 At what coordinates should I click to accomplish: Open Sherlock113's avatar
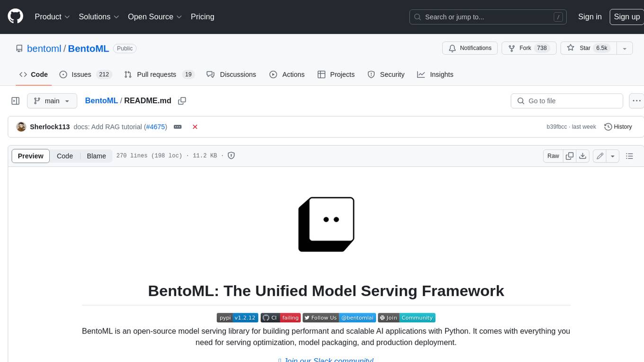[x=21, y=127]
